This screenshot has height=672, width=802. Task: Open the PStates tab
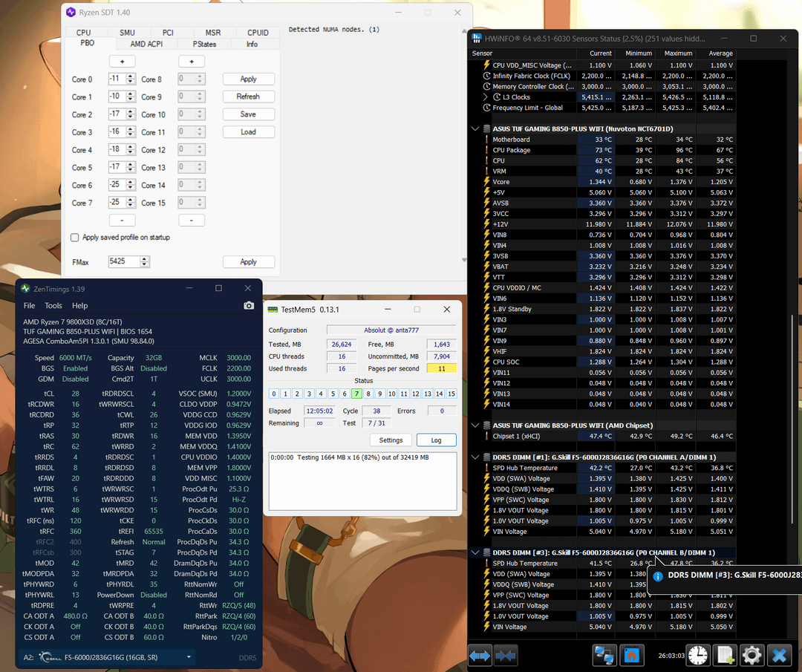tap(204, 44)
